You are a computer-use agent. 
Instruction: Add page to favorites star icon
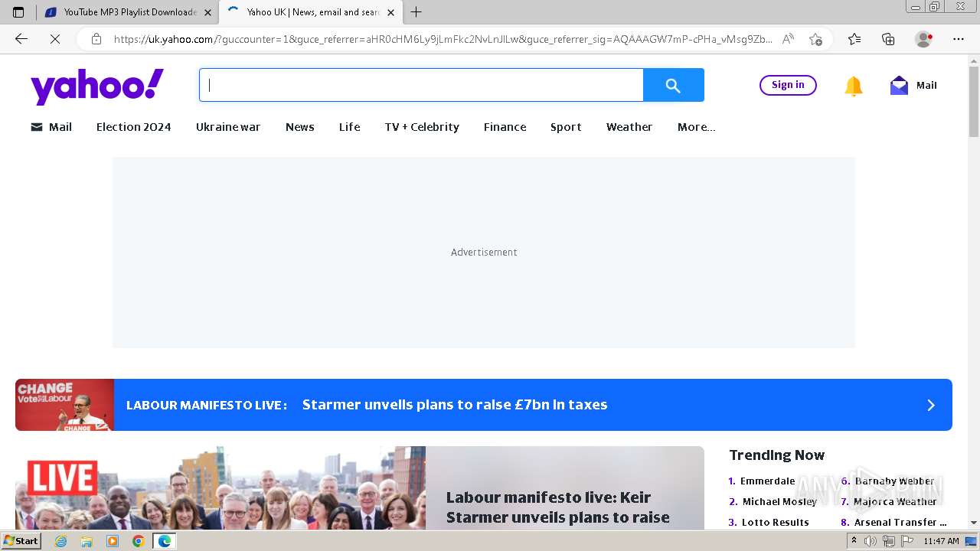[x=815, y=39]
